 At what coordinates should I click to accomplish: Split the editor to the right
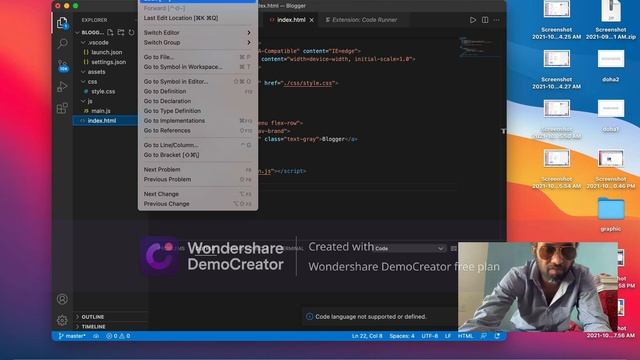tap(485, 20)
